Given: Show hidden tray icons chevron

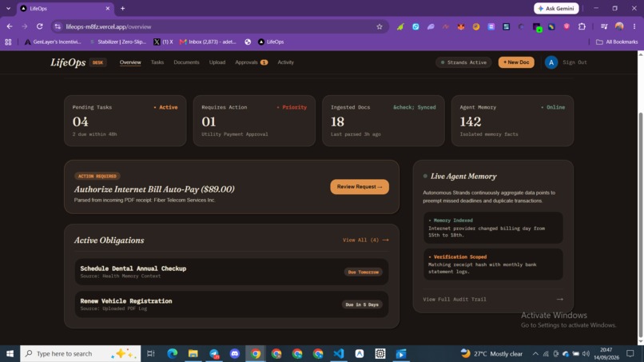Looking at the screenshot, I should click(535, 354).
